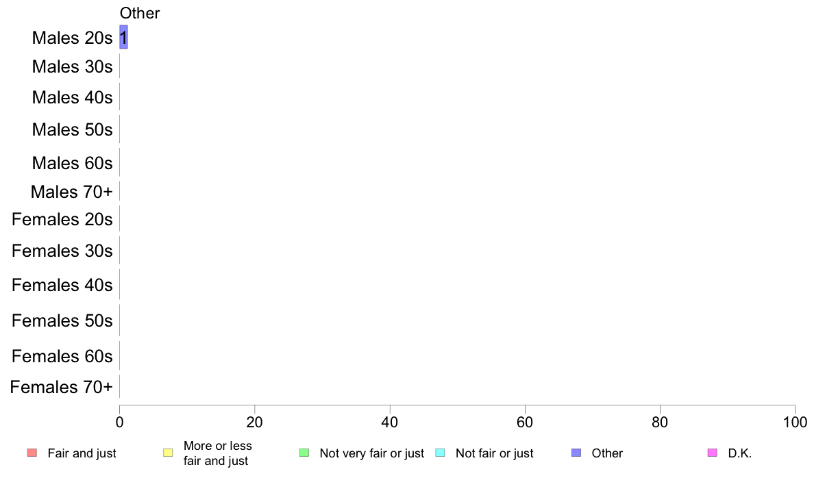
Task: Click the Other column header label
Action: (x=140, y=13)
